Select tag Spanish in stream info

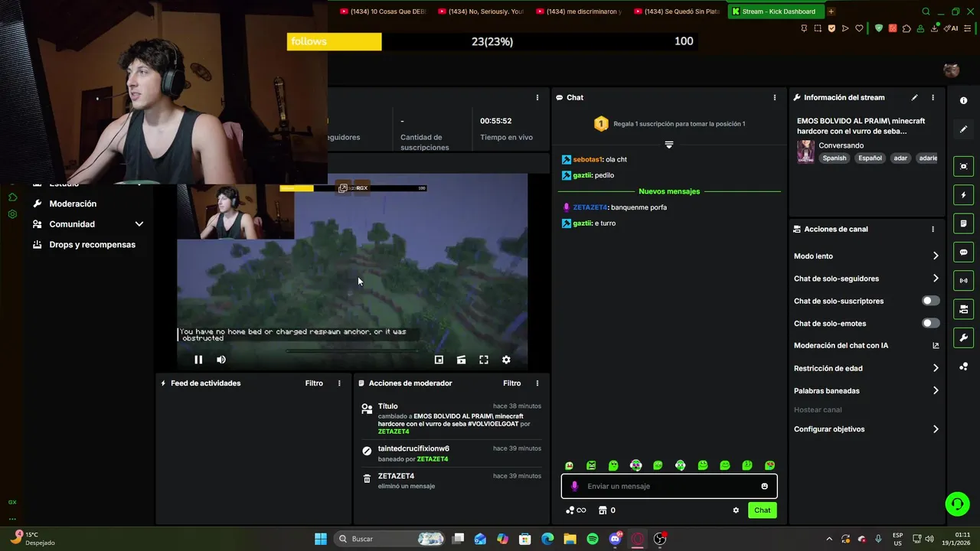[835, 158]
